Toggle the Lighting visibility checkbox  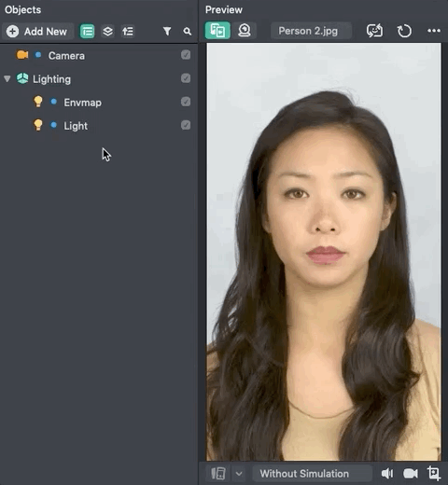pyautogui.click(x=186, y=78)
